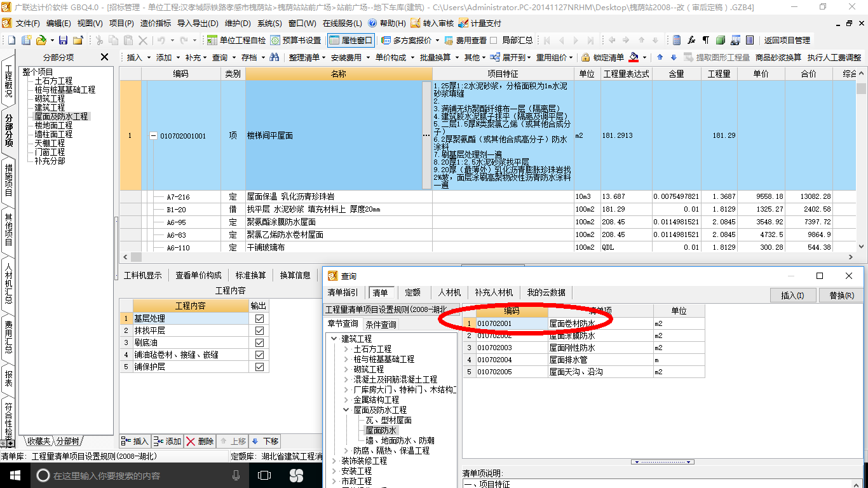The image size is (868, 488).
Task: Click 执行人工费调整 button
Action: (x=834, y=57)
